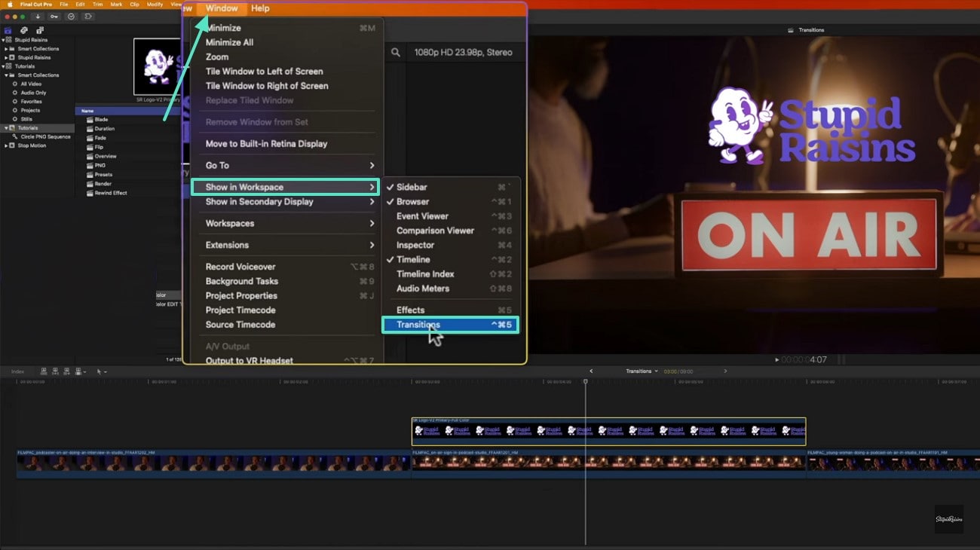Select the SR Logo title clip on timeline

[608, 431]
